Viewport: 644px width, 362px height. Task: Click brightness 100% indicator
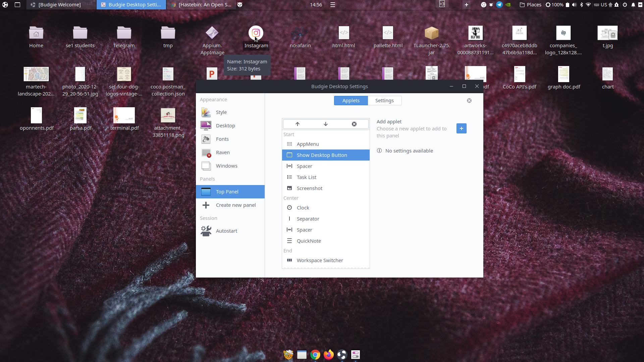554,5
